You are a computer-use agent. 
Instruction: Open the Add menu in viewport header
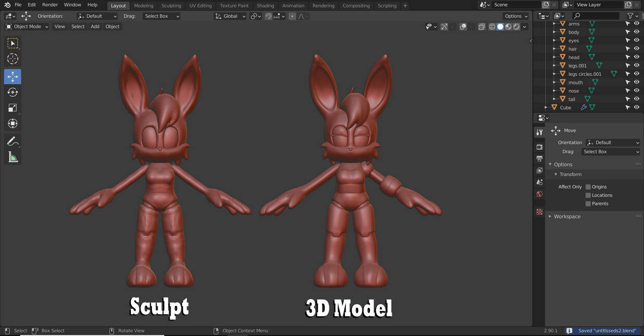(x=95, y=26)
